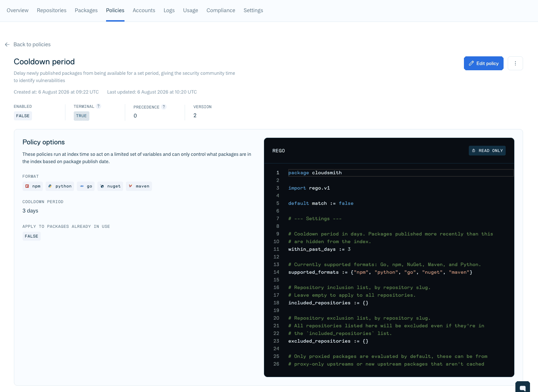Click the '# --- Settings ---' comment line
Viewport: 538px width, 392px height.
coord(315,219)
